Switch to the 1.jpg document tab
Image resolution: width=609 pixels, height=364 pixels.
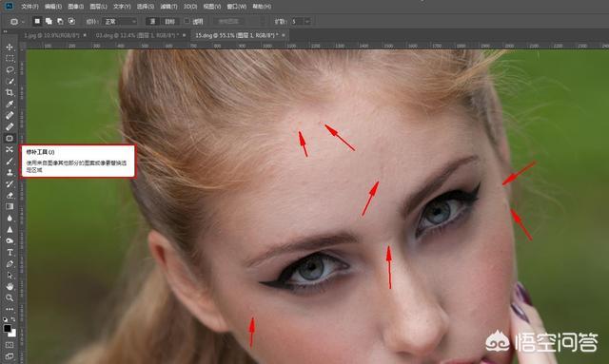(51, 35)
